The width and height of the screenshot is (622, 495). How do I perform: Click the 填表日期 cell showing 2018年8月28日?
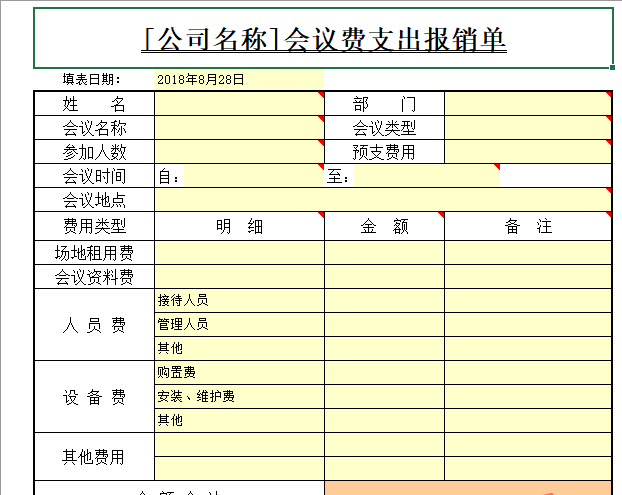click(238, 79)
